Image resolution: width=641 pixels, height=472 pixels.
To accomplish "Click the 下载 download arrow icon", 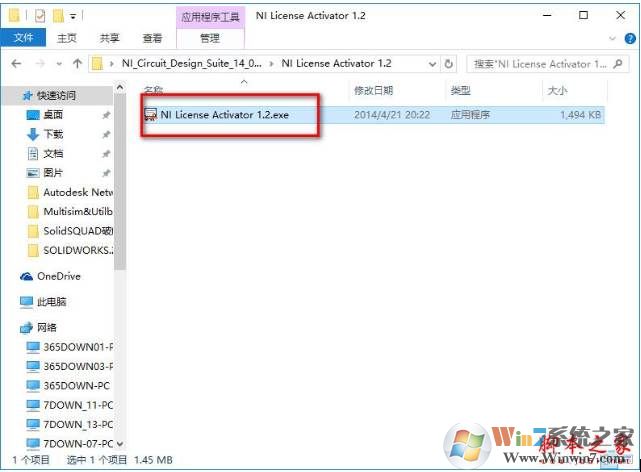I will tap(32, 134).
